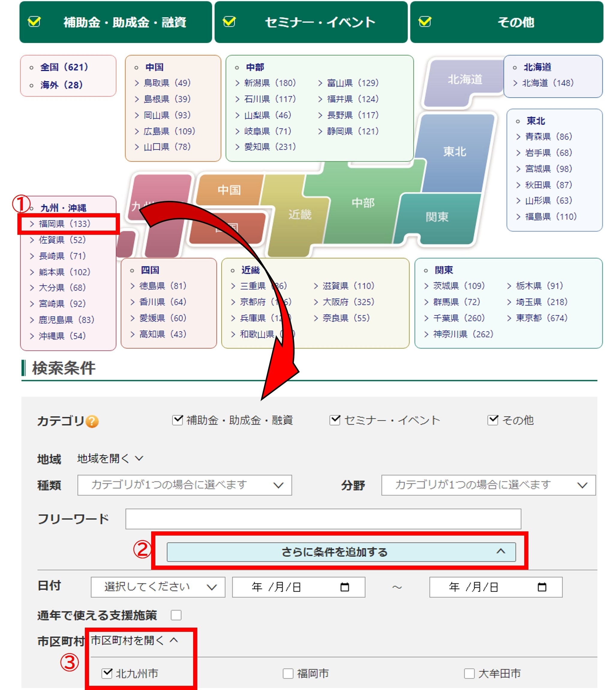Uncheck the その他 category checkbox
The height and width of the screenshot is (690, 616).
point(493,420)
